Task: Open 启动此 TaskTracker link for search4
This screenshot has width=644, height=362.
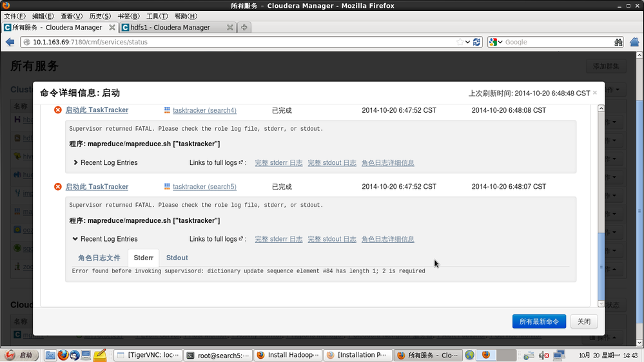Action: (97, 110)
